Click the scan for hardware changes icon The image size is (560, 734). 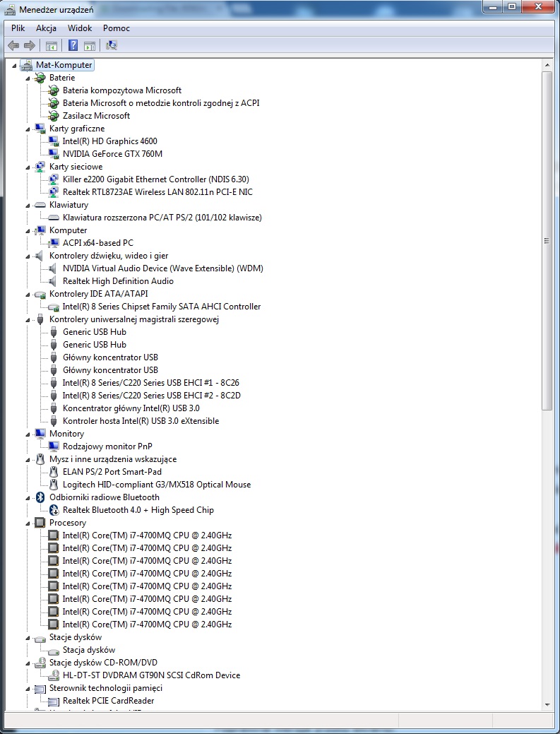click(x=112, y=45)
